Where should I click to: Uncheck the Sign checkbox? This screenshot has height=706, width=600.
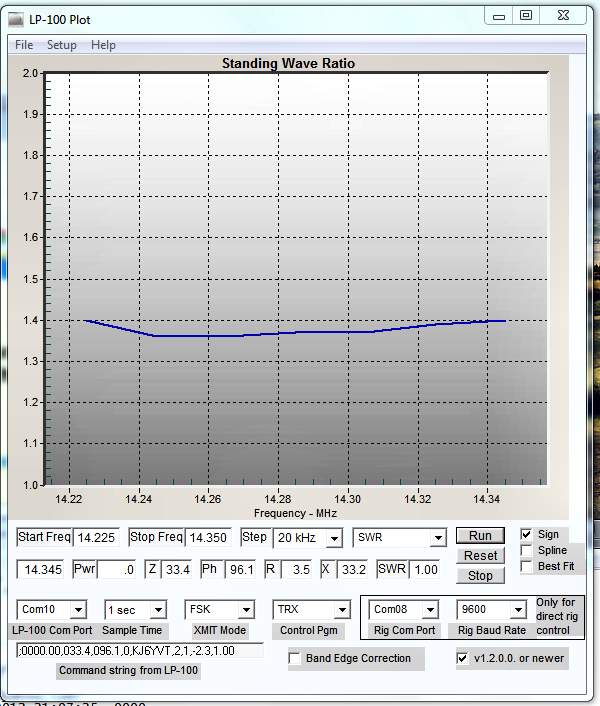click(527, 535)
